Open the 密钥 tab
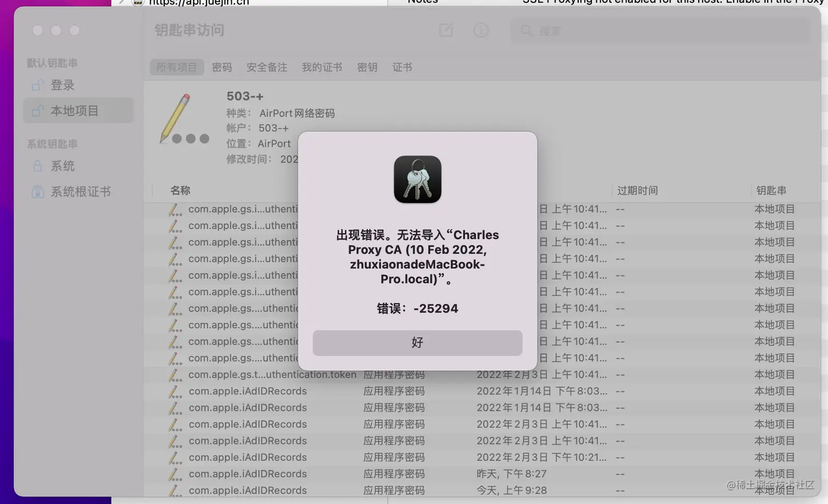The width and height of the screenshot is (828, 504). [x=367, y=67]
